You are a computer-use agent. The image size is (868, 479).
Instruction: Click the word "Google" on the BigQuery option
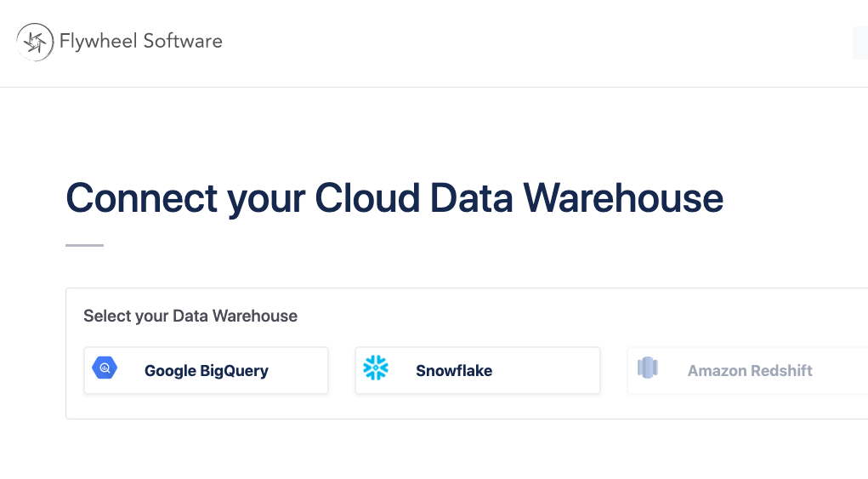click(170, 370)
